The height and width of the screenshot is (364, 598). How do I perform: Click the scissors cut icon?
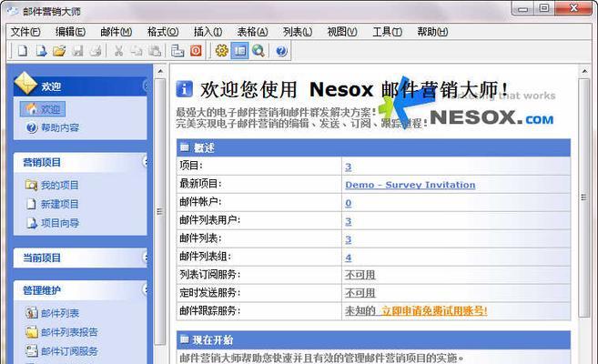[x=118, y=51]
